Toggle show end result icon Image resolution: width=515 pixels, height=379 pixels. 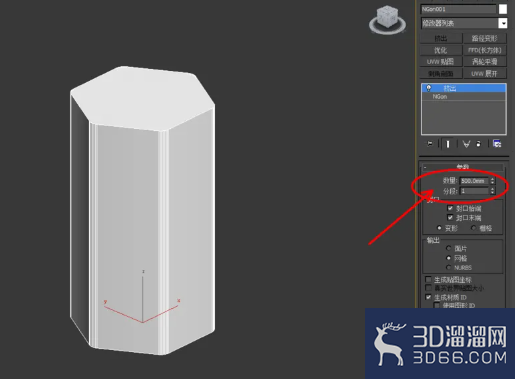pos(448,144)
